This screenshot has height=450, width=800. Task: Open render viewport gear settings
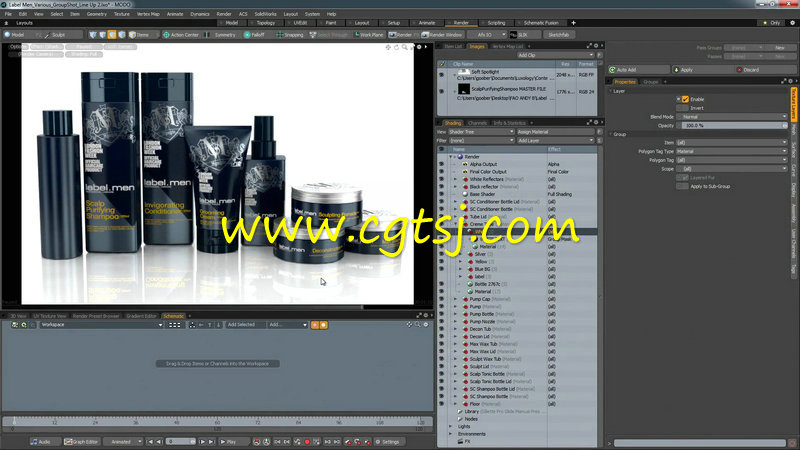click(x=419, y=47)
